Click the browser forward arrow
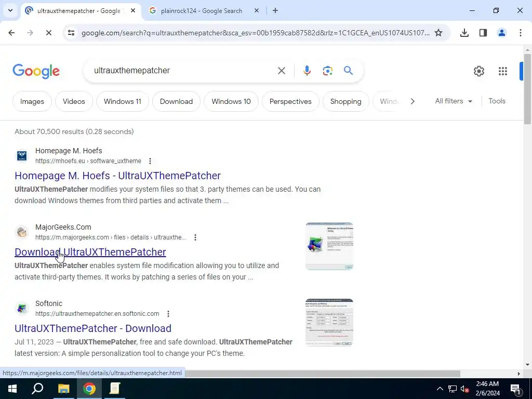The width and height of the screenshot is (532, 399). [30, 33]
